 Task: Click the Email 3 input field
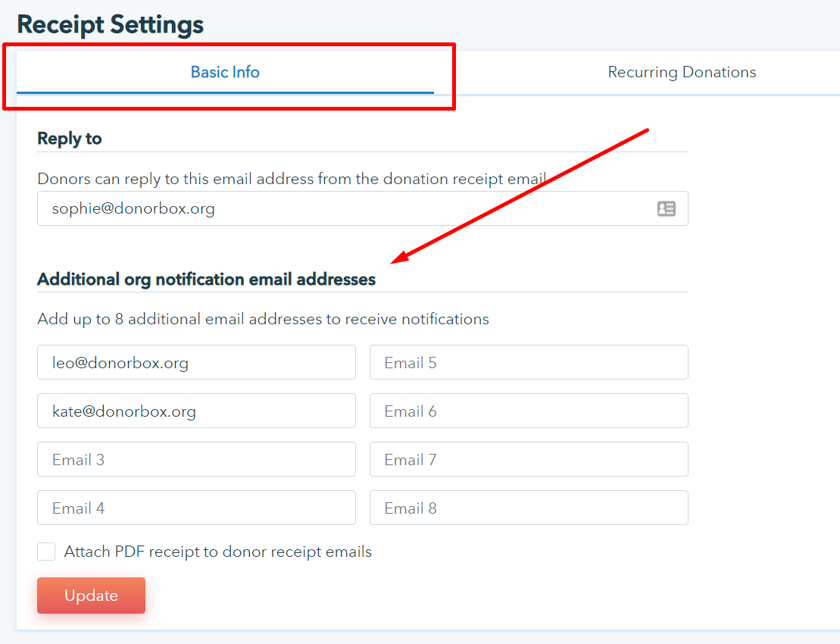click(196, 459)
